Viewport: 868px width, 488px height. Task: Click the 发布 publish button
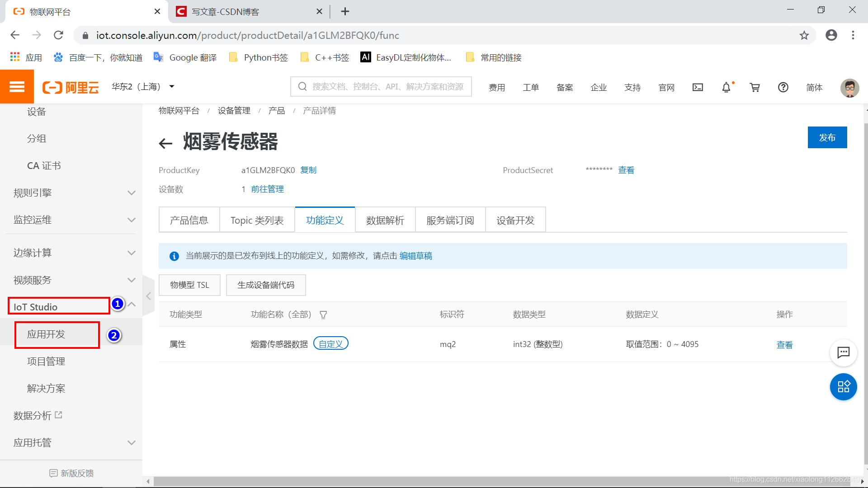pos(827,137)
